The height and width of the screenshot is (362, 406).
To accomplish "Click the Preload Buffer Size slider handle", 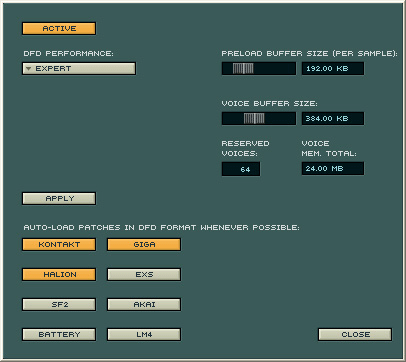I will [243, 68].
